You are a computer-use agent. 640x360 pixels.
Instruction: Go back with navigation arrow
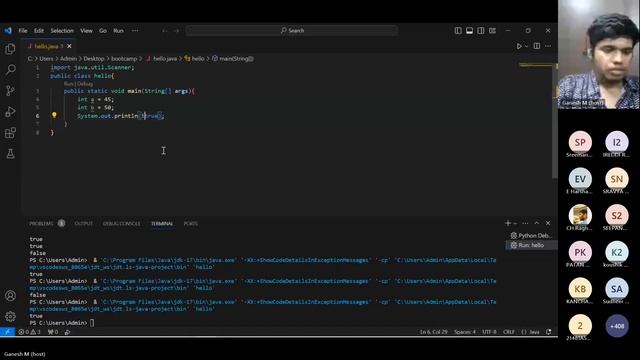(164, 31)
